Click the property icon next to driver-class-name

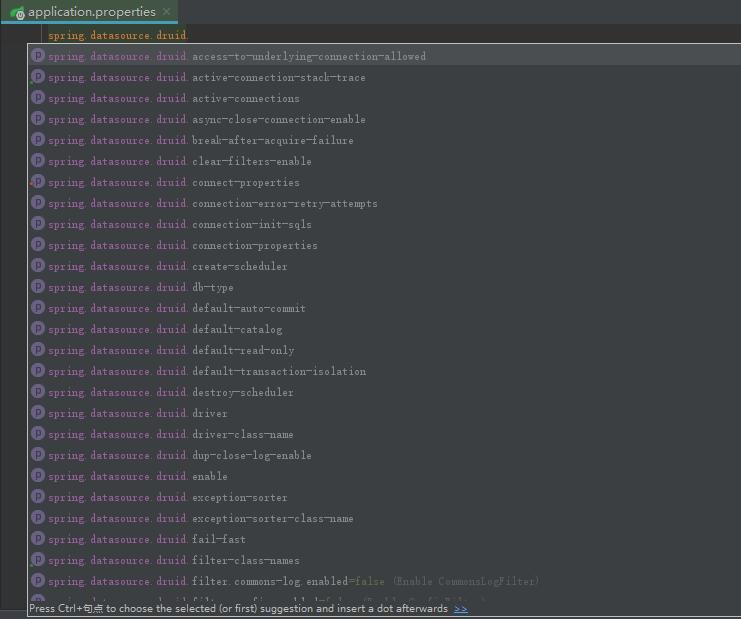tap(38, 434)
